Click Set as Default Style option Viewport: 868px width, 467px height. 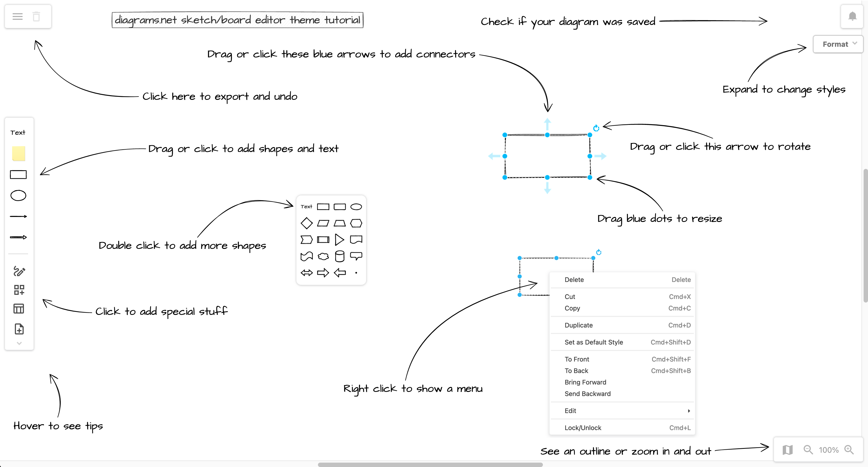point(594,342)
